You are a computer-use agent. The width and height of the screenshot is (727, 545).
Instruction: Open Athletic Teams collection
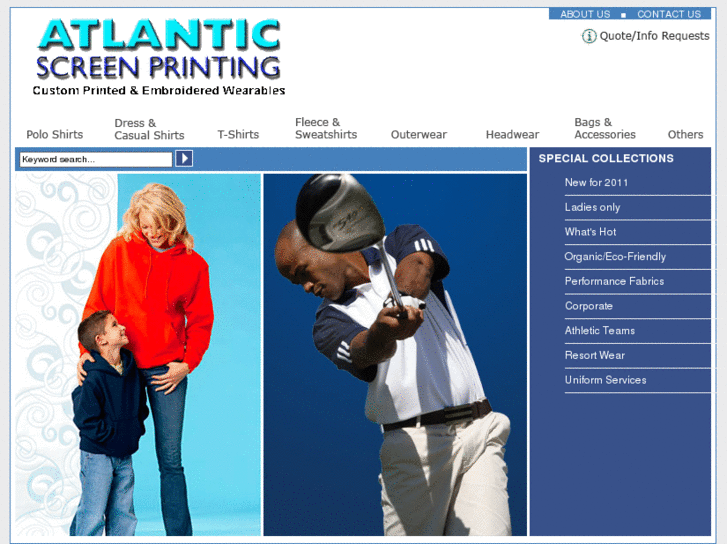point(599,330)
